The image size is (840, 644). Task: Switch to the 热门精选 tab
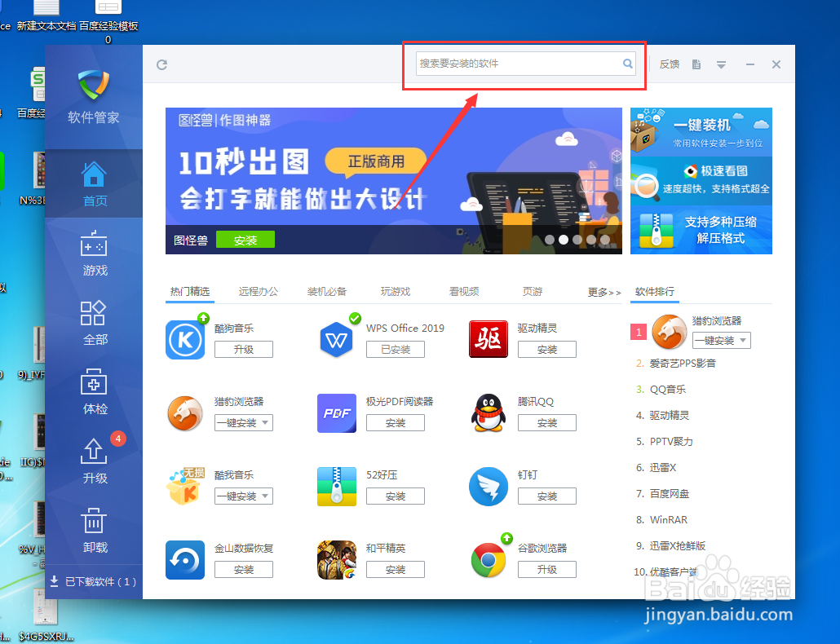(x=190, y=291)
